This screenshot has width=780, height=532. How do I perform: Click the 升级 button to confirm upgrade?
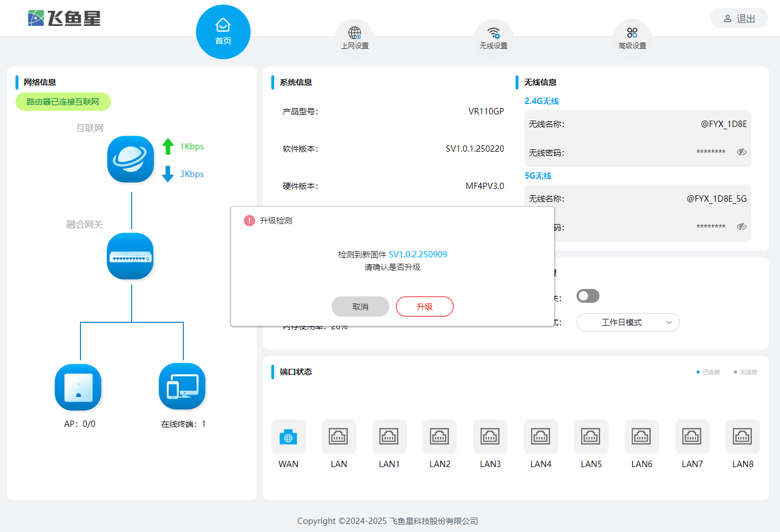tap(424, 306)
